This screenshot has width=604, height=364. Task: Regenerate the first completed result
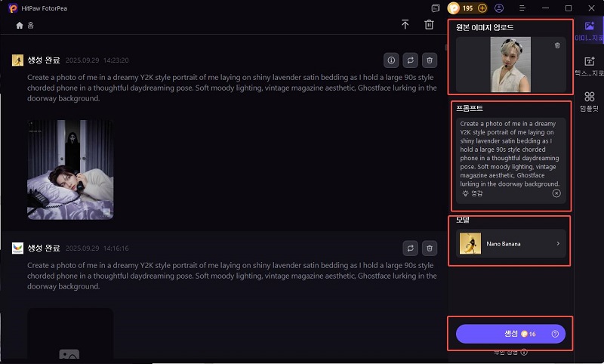click(410, 60)
